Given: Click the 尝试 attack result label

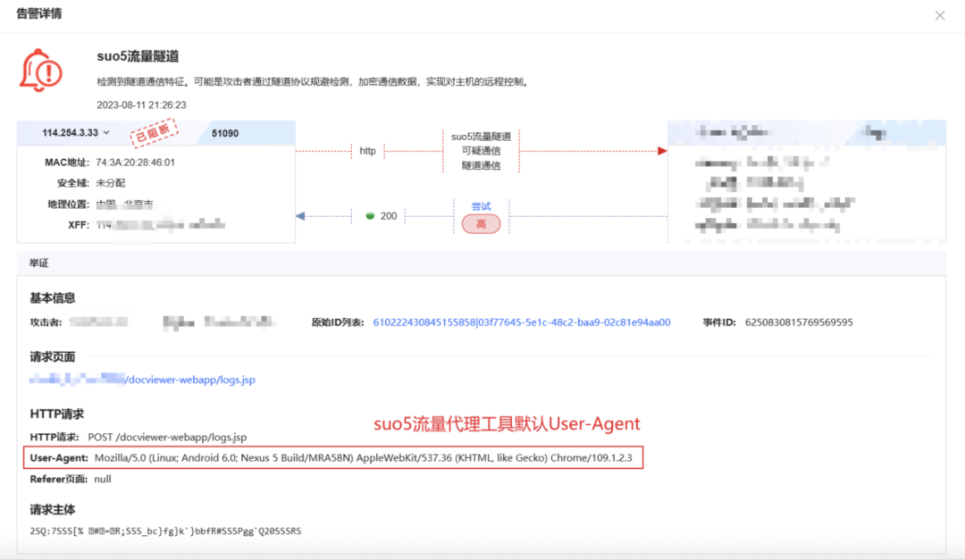Looking at the screenshot, I should (x=481, y=206).
